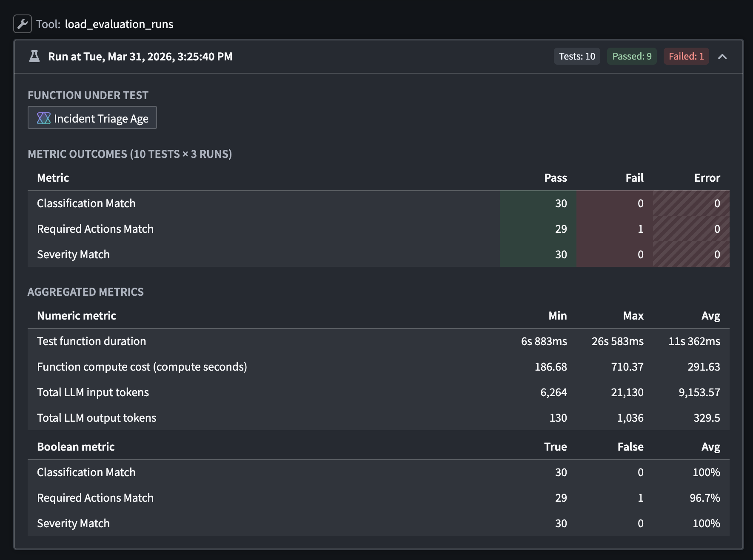Click the Failed: 1 badge
This screenshot has height=560, width=753.
pos(686,56)
